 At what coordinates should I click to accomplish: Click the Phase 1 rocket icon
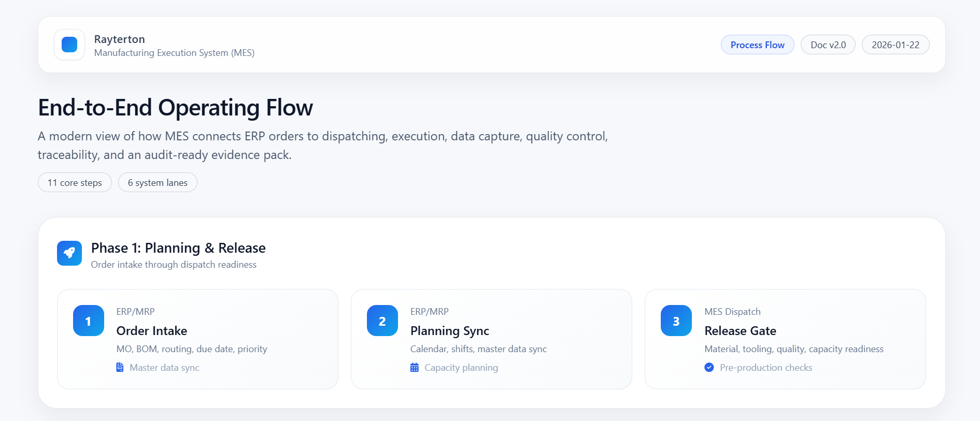tap(69, 253)
